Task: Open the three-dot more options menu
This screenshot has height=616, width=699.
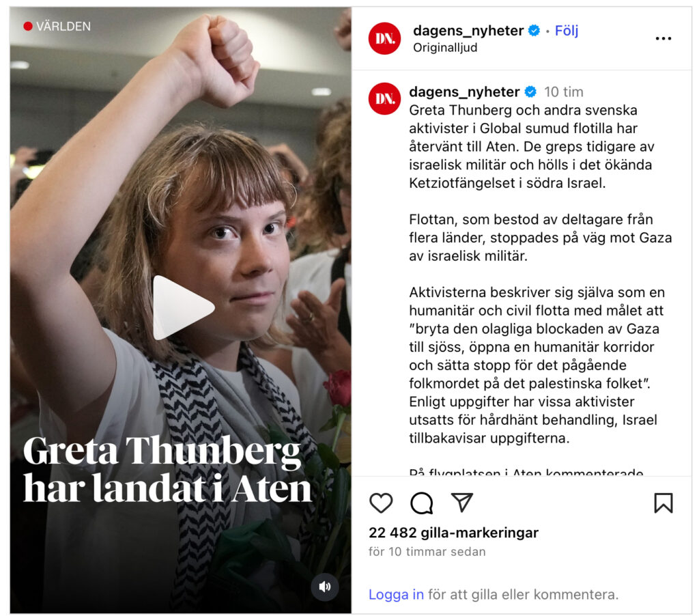Action: (x=664, y=39)
